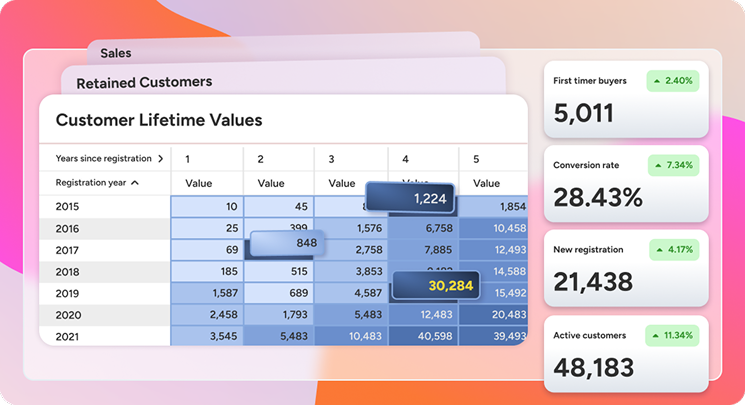Click the up arrow in 4.17% badge
Viewport: 746px width, 405px height.
pyautogui.click(x=660, y=250)
